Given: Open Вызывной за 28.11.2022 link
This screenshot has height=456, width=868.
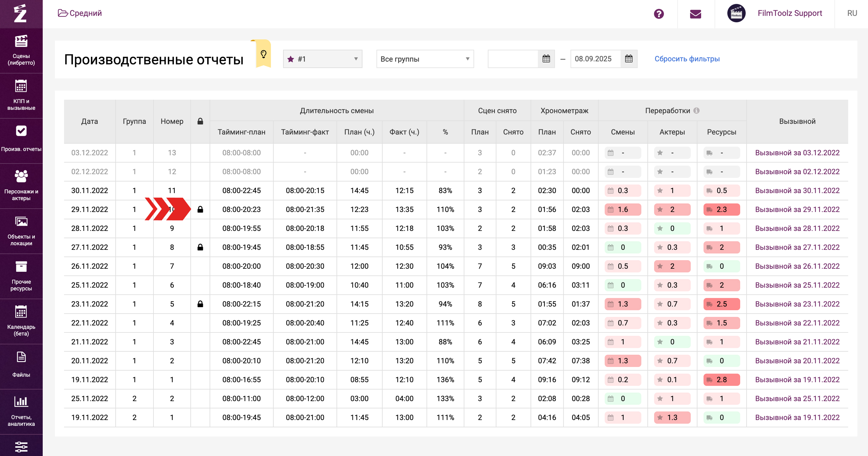Looking at the screenshot, I should pyautogui.click(x=797, y=228).
